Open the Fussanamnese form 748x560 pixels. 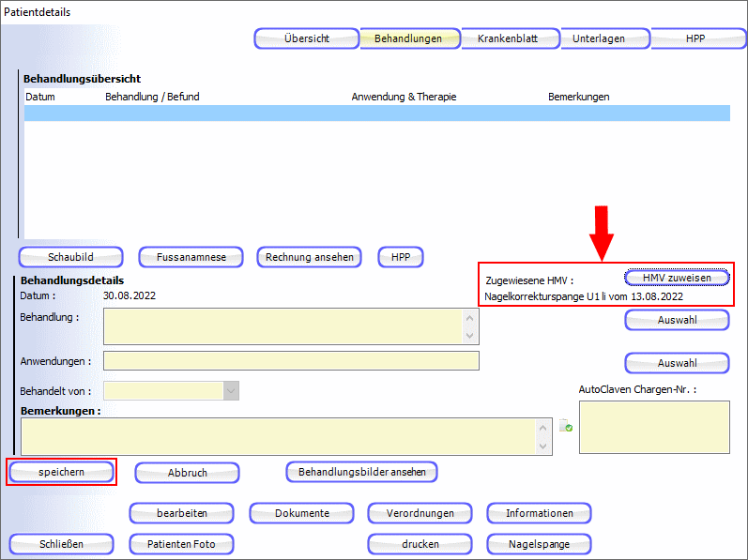coord(191,257)
